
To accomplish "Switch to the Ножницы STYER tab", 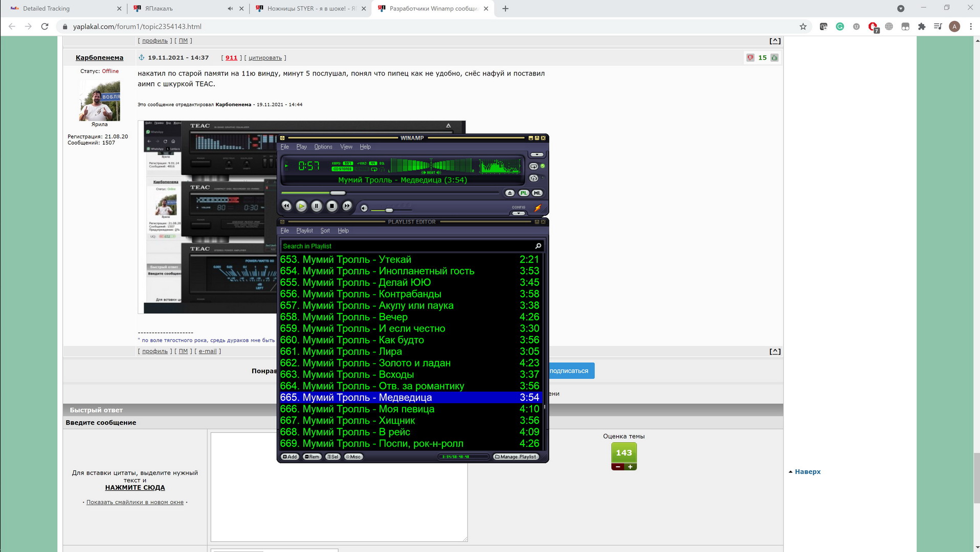I will (311, 9).
